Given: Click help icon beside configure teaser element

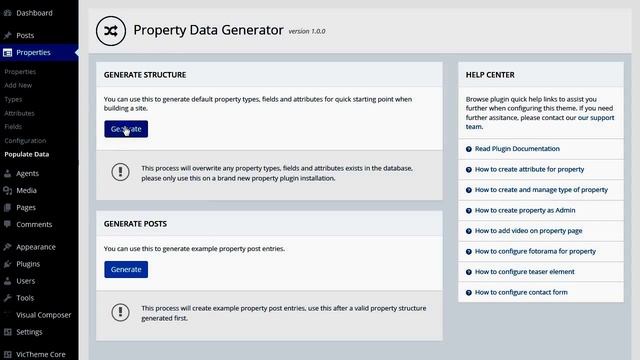Looking at the screenshot, I should click(469, 272).
